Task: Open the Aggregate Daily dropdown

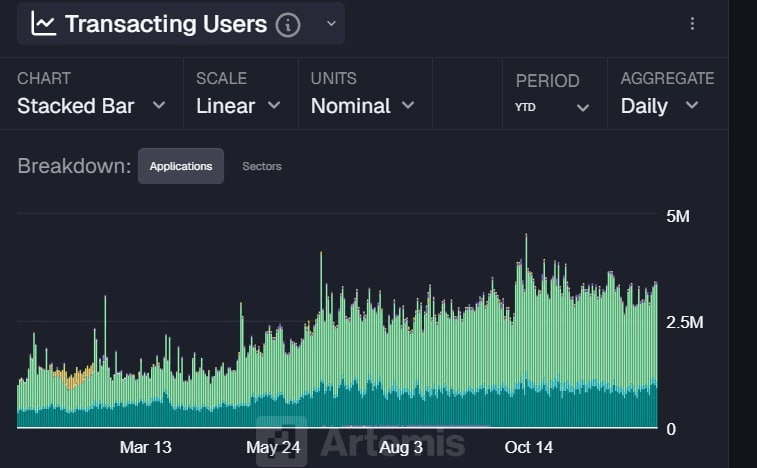Action: (x=659, y=105)
